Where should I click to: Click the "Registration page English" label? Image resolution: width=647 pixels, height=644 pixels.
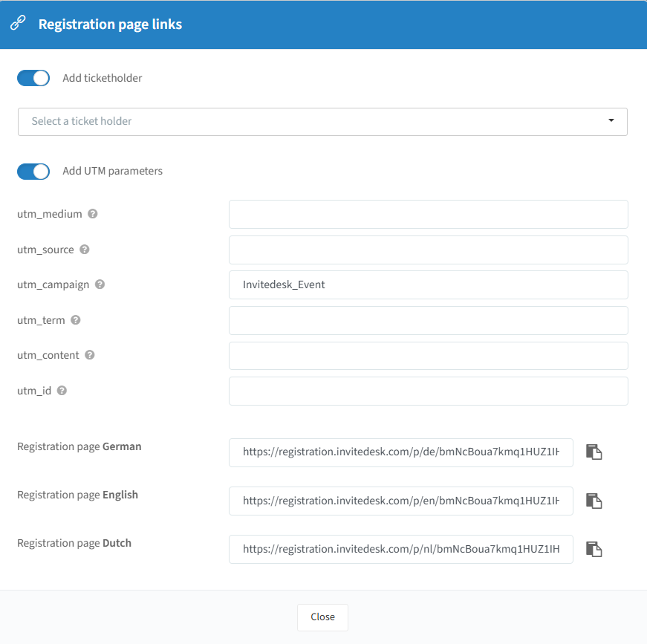click(77, 495)
